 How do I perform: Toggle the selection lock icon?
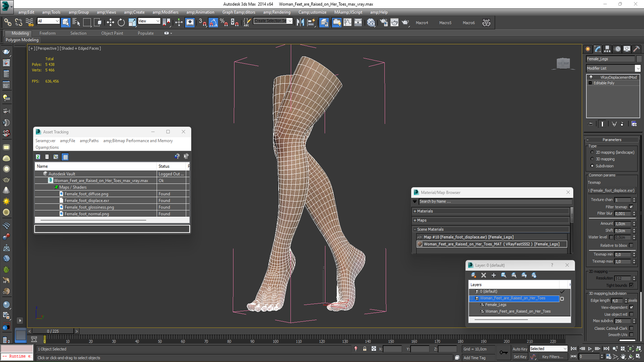pos(365,349)
